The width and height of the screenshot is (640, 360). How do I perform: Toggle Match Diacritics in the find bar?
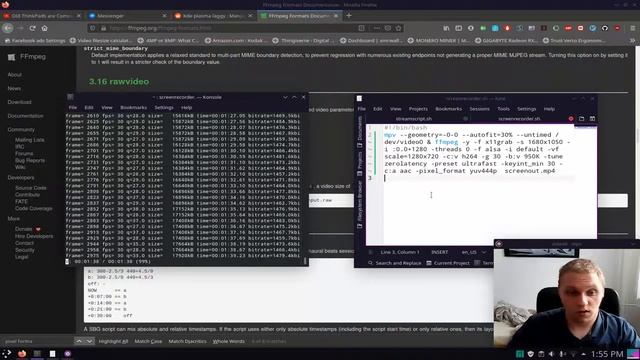[187, 341]
